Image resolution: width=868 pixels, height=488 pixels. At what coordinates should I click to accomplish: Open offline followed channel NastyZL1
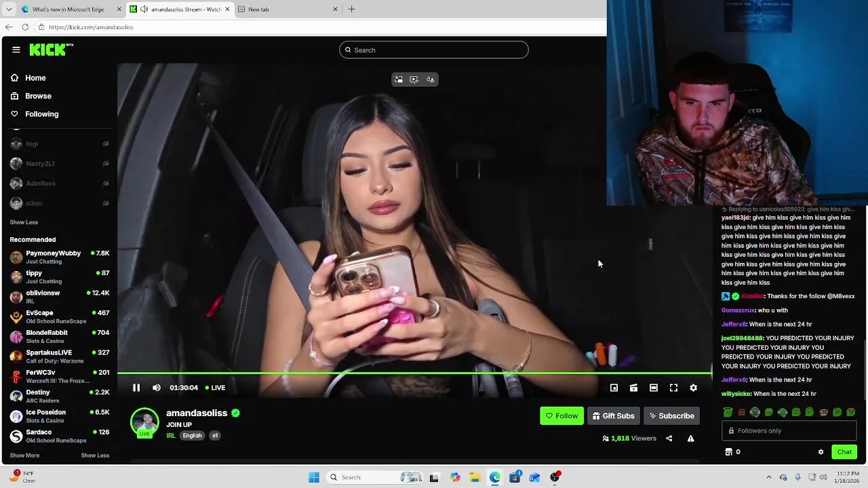pyautogui.click(x=60, y=163)
